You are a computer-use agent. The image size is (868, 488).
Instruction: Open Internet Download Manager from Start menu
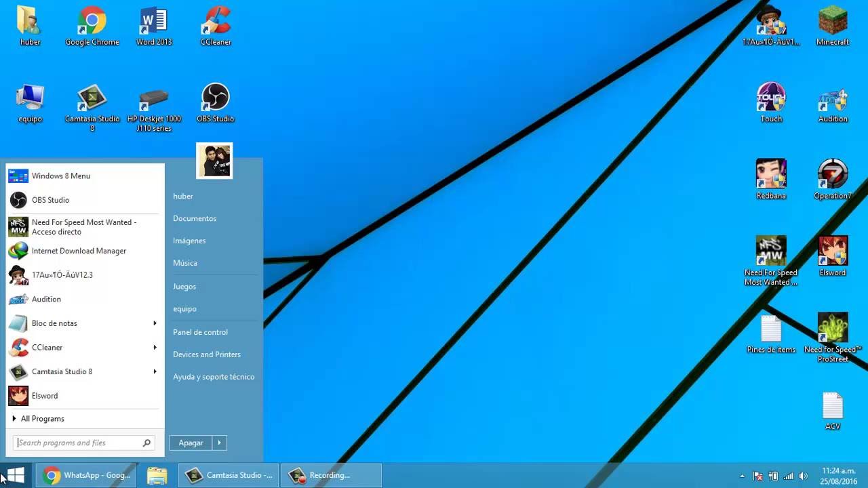85,251
